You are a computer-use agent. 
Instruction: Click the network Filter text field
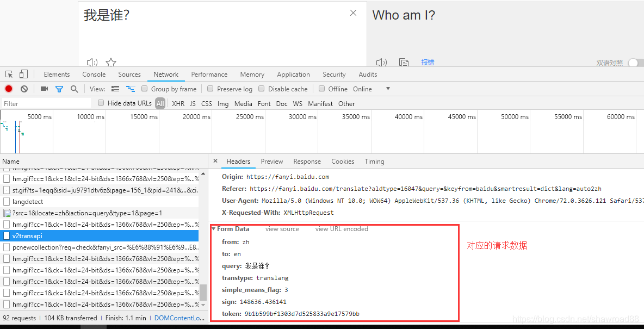coord(46,103)
